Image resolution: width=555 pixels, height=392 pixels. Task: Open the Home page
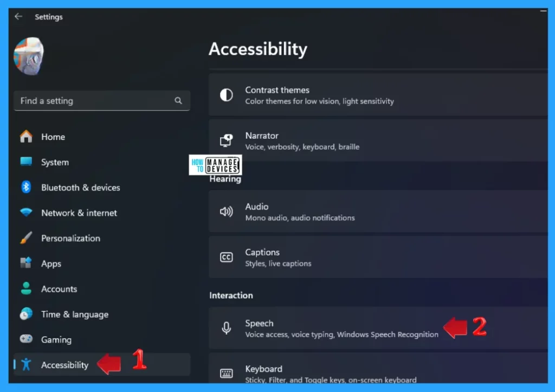(102, 137)
